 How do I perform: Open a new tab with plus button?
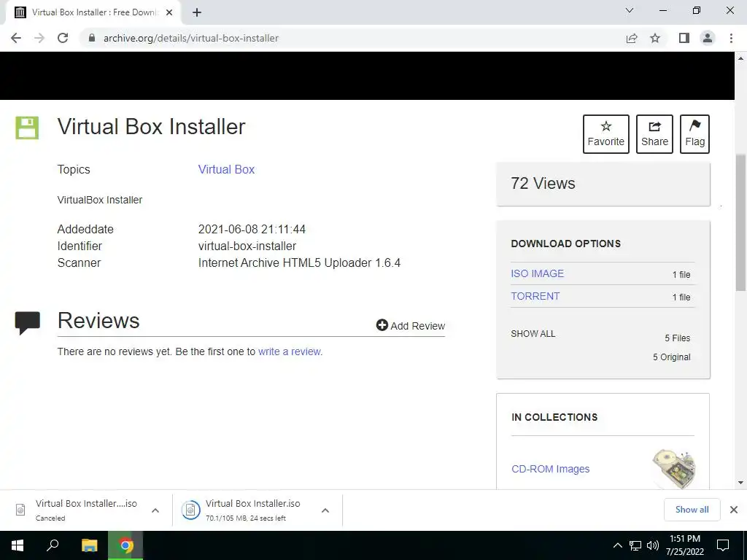[x=197, y=12]
